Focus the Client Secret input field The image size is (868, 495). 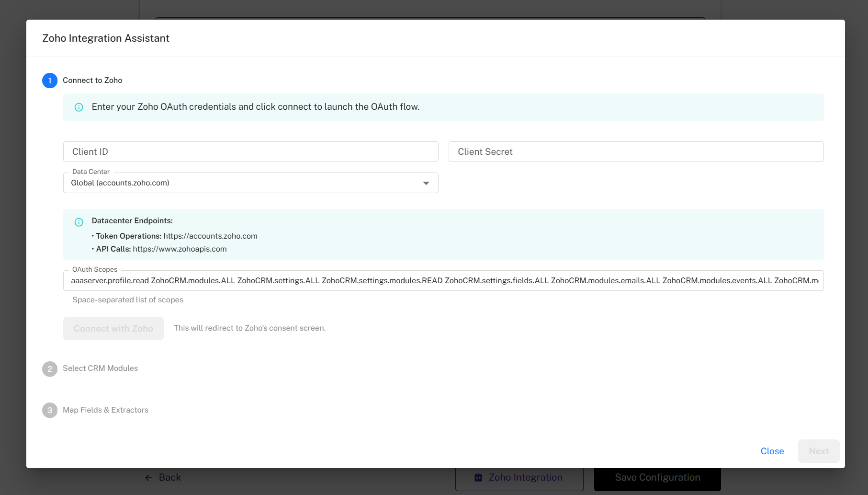[636, 152]
